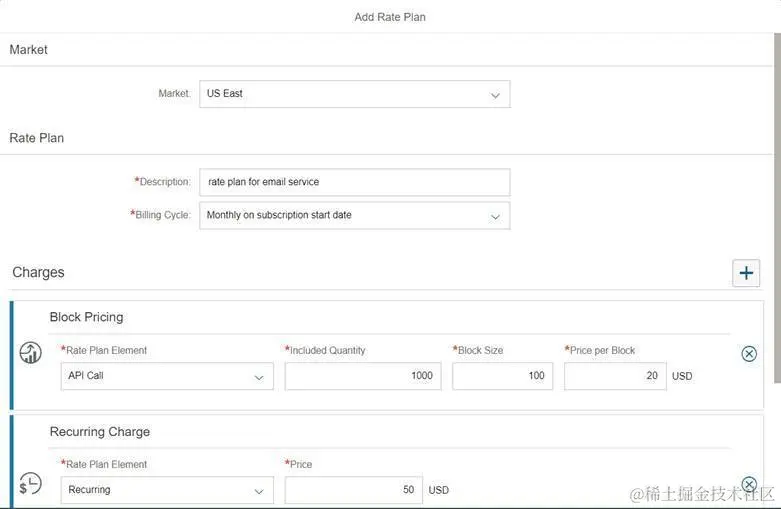
Task: Open the Market dropdown showing US East
Action: tap(355, 94)
